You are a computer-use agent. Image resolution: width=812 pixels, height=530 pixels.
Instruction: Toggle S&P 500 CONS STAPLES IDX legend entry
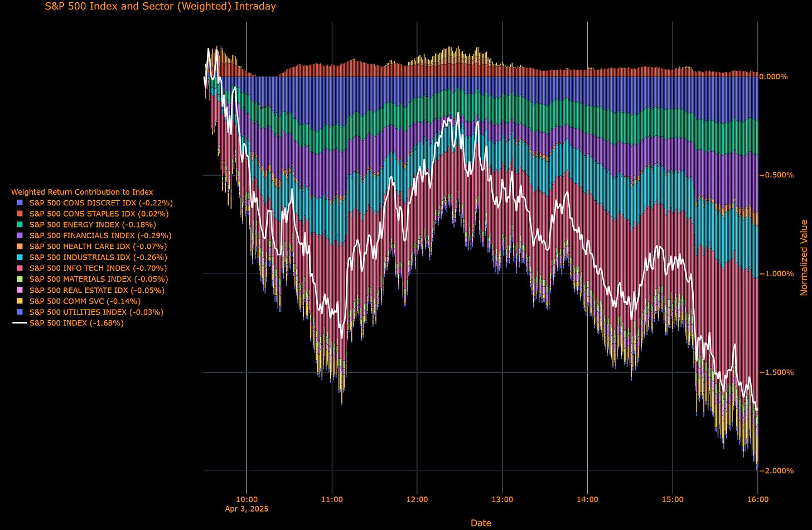click(x=91, y=214)
